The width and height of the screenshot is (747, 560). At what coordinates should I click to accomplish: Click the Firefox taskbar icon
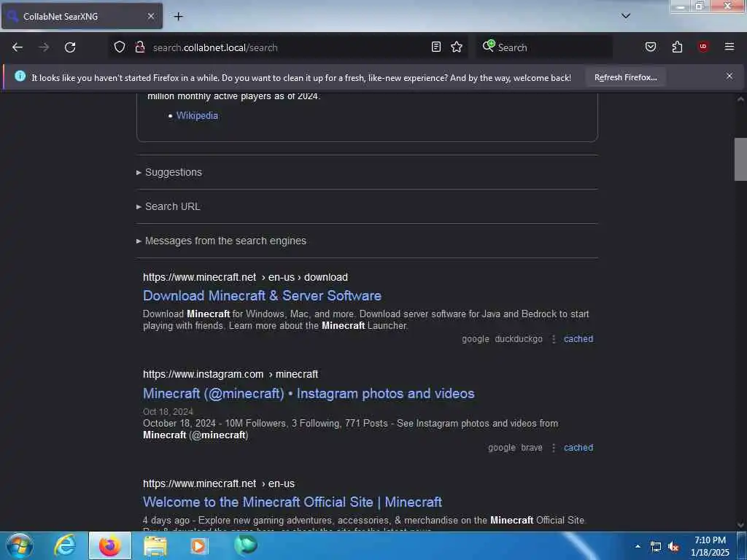[110, 545]
